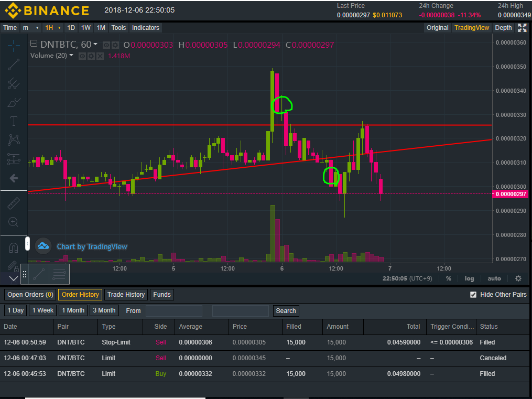This screenshot has width=532, height=399.
Task: Toggle log scale on price axis
Action: pyautogui.click(x=469, y=278)
